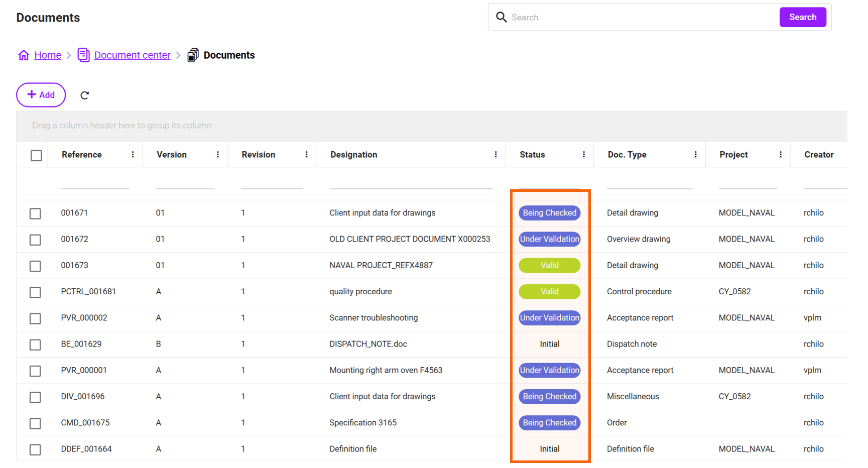Click the Status column header label
Viewport: 868px width, 468px height.
coord(532,155)
